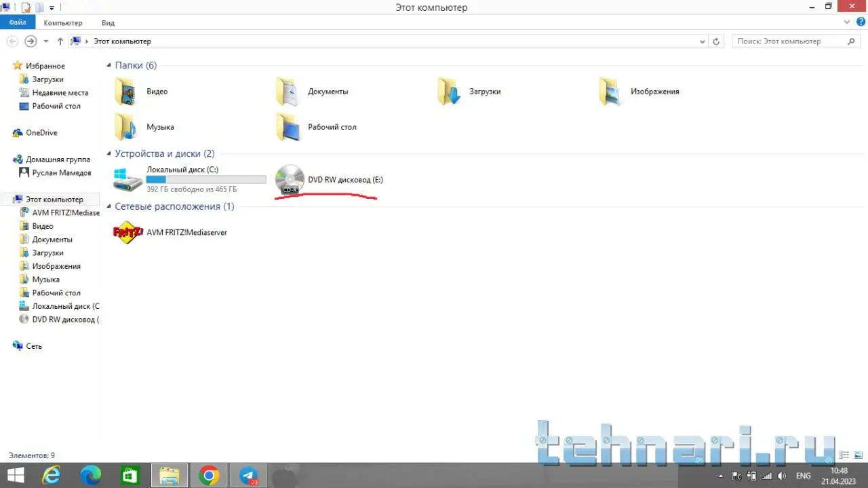Open the Windows Store taskbar icon
868x488 pixels.
pos(130,475)
